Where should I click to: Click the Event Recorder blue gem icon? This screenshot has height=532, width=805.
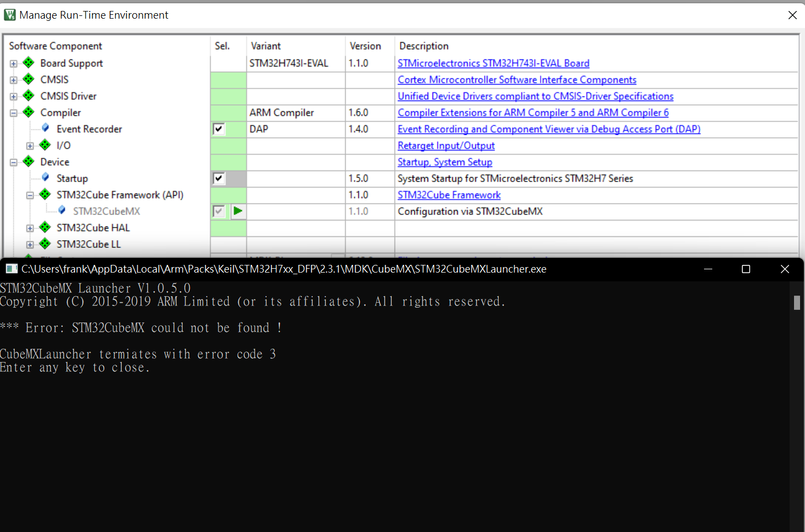coord(46,128)
